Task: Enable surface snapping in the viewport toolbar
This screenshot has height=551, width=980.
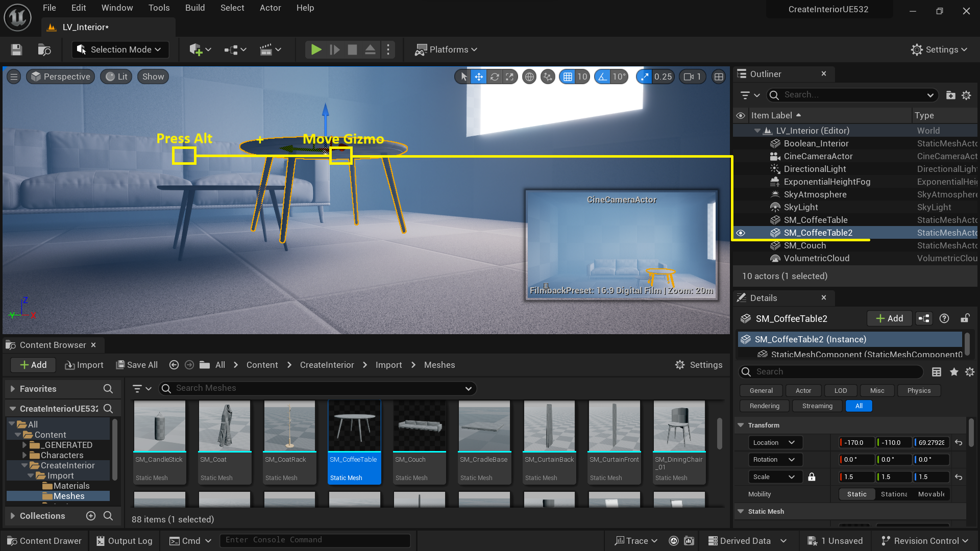Action: pos(548,77)
